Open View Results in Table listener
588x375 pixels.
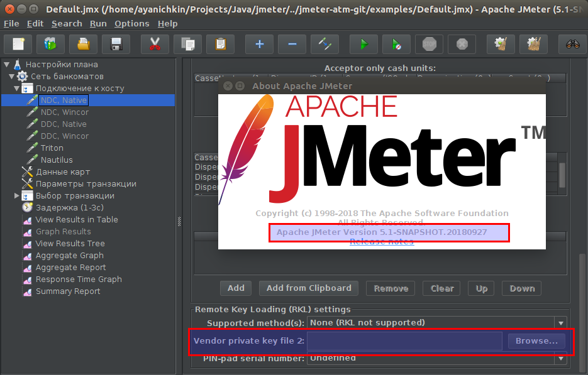coord(77,219)
